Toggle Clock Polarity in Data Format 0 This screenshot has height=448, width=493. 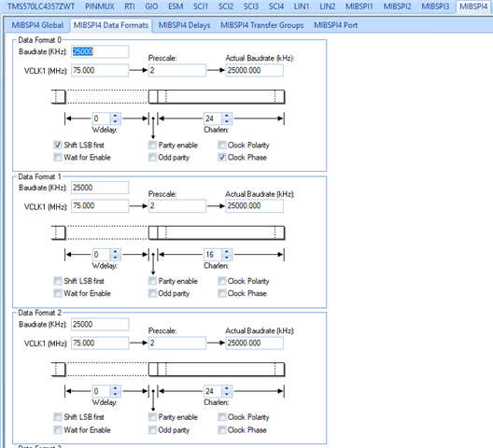[x=222, y=145]
